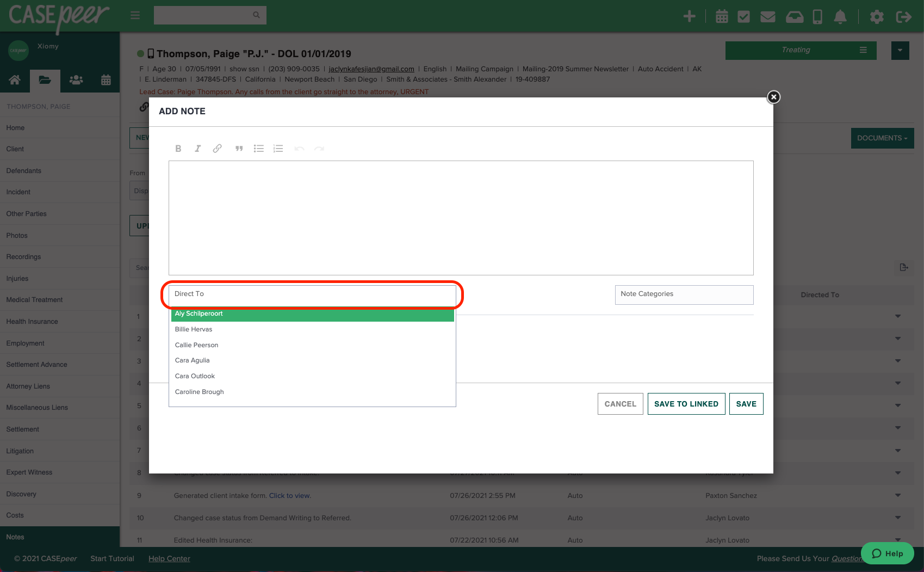
Task: Open the Help chat button
Action: pos(888,553)
